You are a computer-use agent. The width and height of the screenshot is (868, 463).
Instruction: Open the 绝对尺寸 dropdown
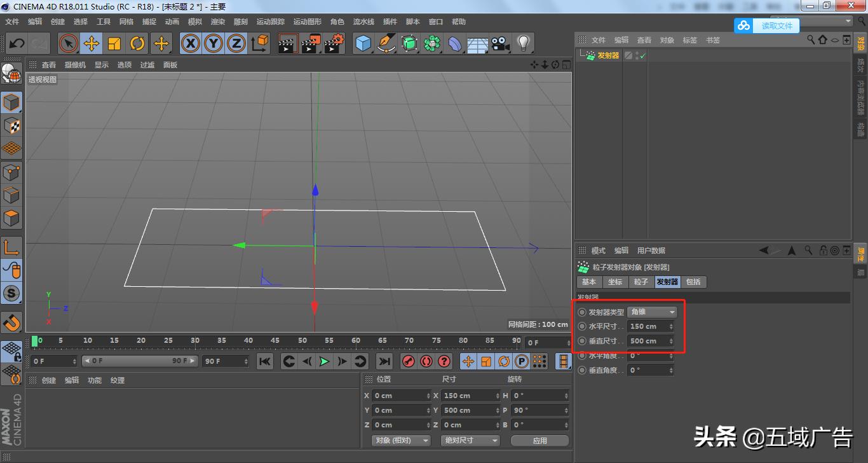coord(470,440)
